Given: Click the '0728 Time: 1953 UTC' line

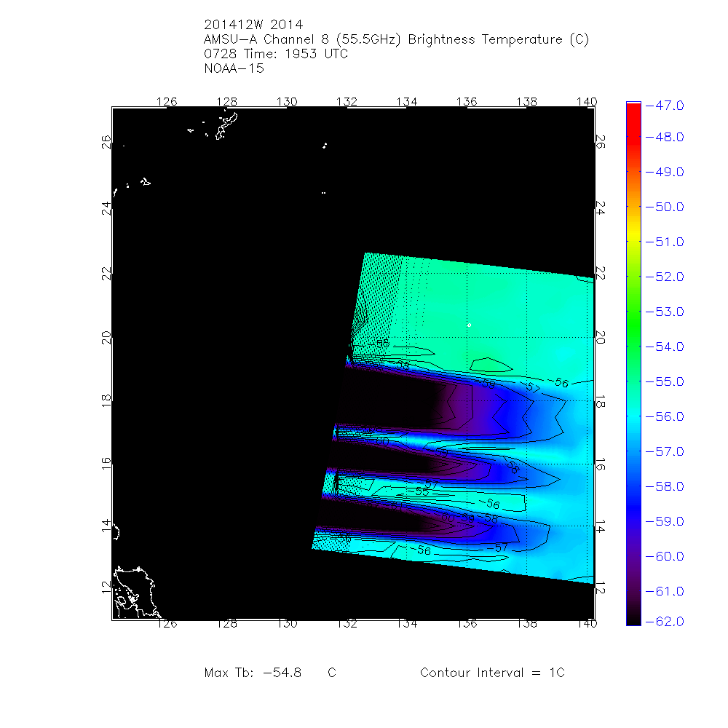Looking at the screenshot, I should [276, 54].
